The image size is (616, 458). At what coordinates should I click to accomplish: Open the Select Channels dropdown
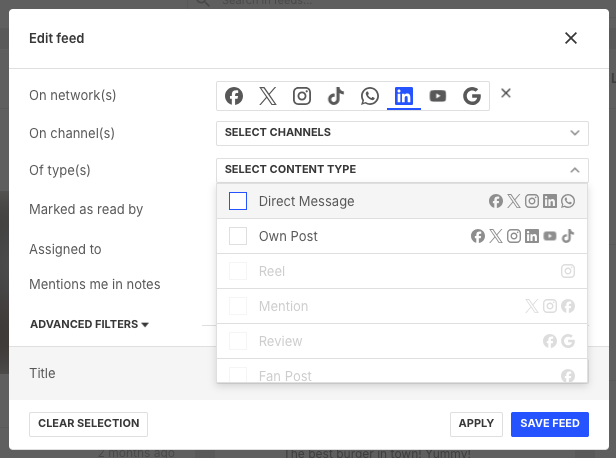tap(402, 133)
